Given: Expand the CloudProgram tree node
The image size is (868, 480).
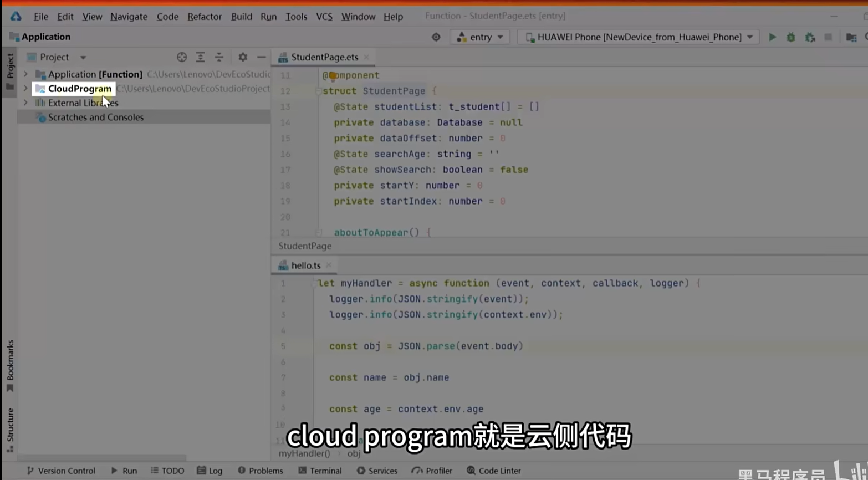Looking at the screenshot, I should (25, 89).
